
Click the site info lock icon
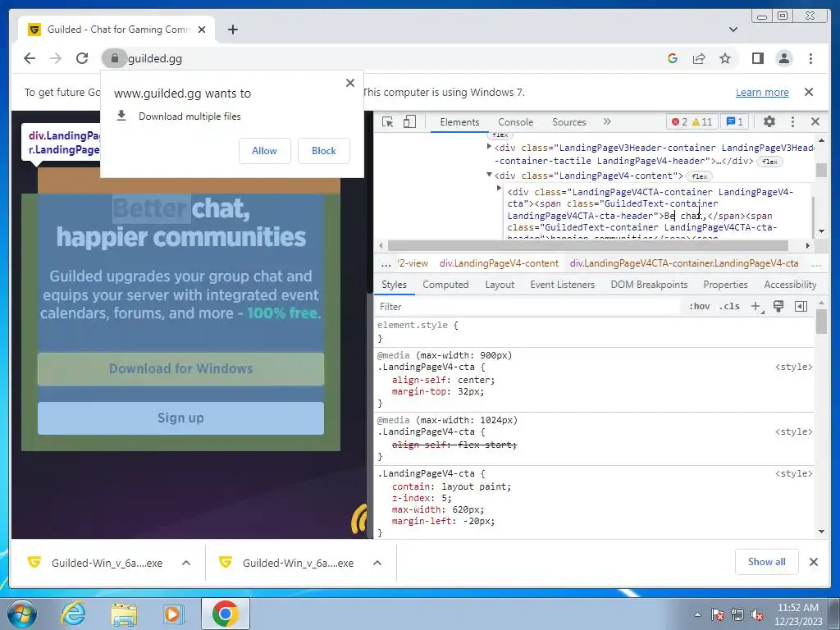coord(114,58)
